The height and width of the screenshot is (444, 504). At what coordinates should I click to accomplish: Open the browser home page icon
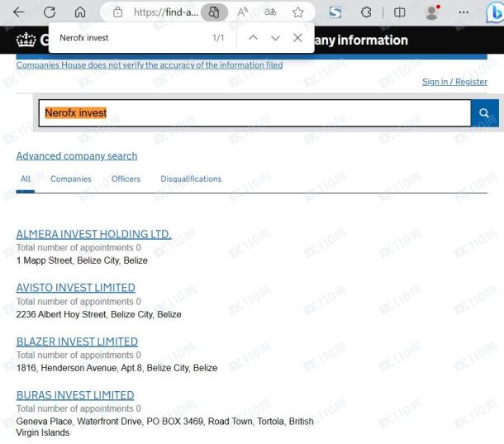[x=80, y=12]
